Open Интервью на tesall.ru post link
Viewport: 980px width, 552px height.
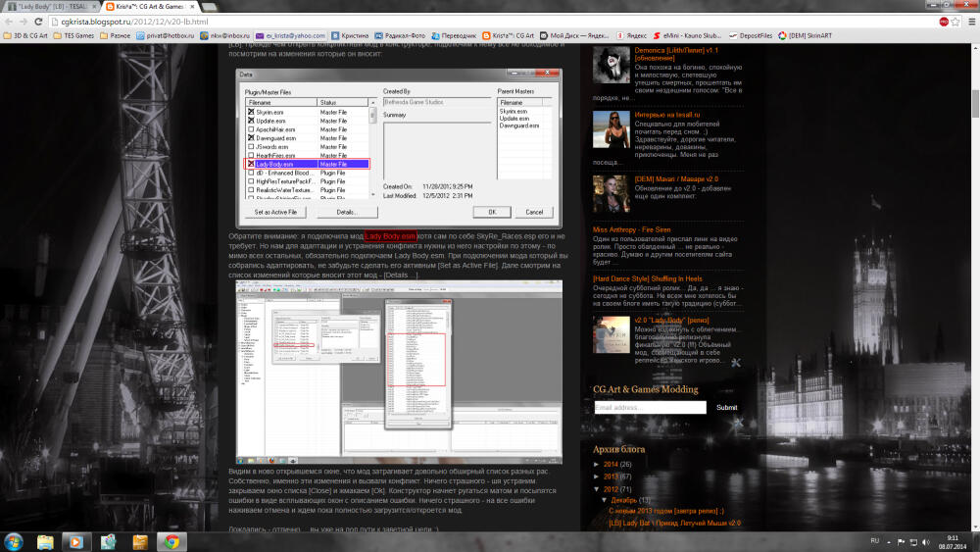pos(666,115)
